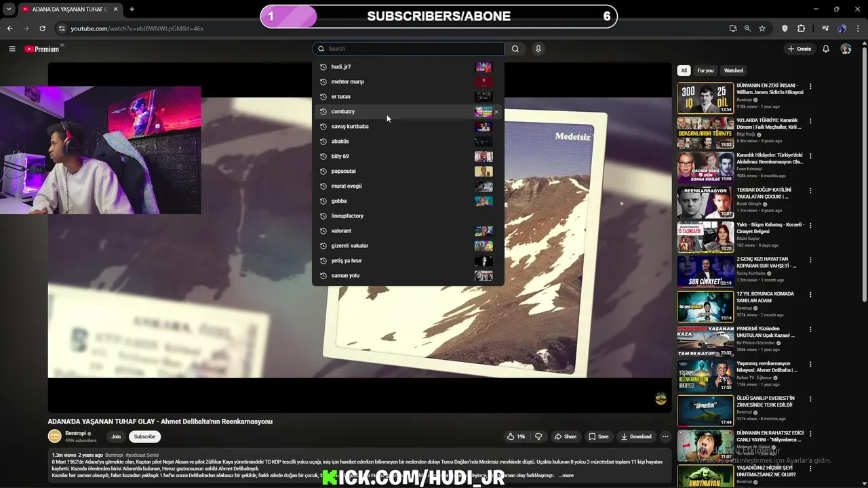Screen dimensions: 868x488
Task: Choose papaoutai search suggestion
Action: tap(408, 171)
